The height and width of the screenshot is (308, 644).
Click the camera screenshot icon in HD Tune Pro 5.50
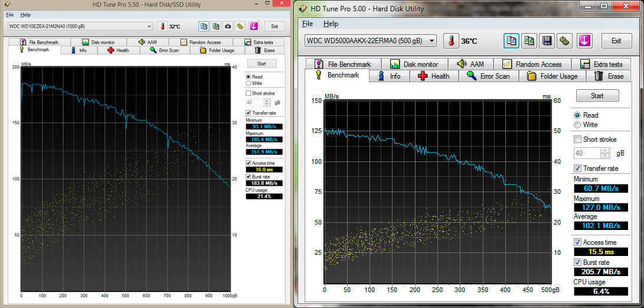228,26
